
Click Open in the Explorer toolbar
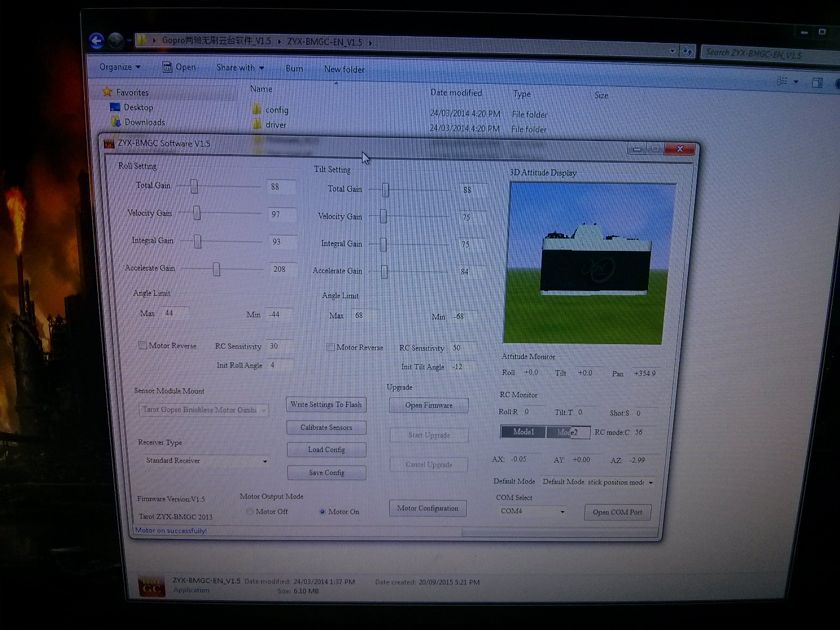coord(179,67)
